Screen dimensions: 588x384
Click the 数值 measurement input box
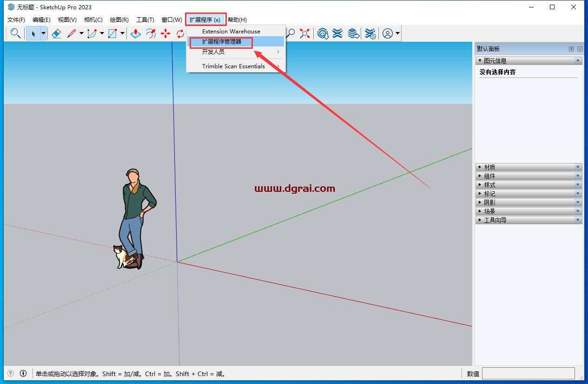528,373
